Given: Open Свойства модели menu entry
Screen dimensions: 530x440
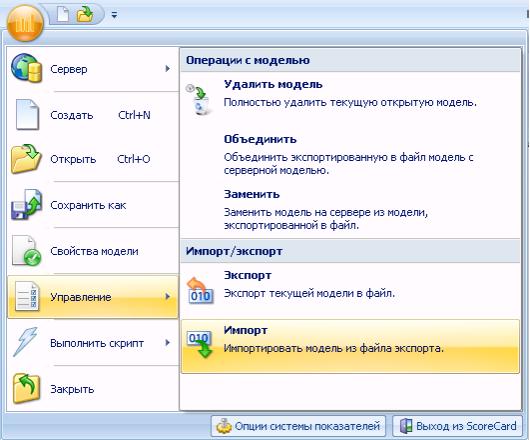Looking at the screenshot, I should click(x=93, y=251).
